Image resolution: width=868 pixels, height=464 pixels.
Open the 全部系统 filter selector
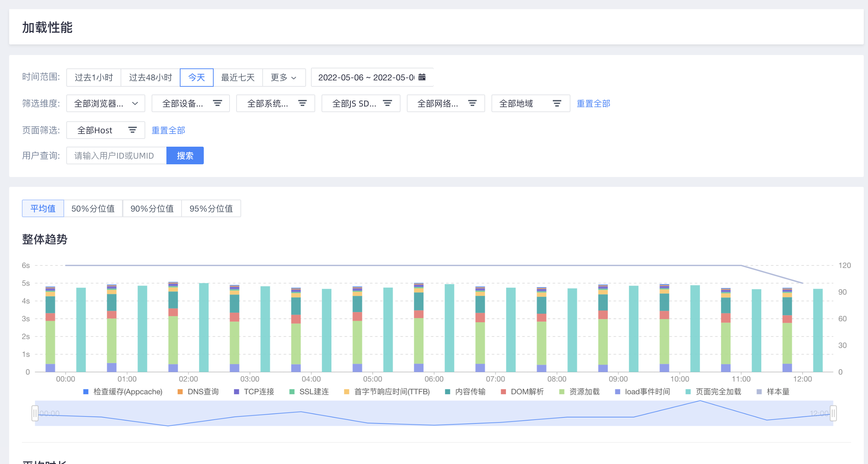(x=276, y=103)
